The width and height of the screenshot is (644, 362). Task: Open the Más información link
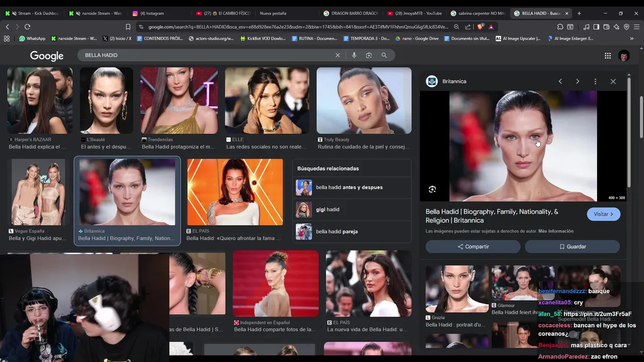click(x=555, y=231)
